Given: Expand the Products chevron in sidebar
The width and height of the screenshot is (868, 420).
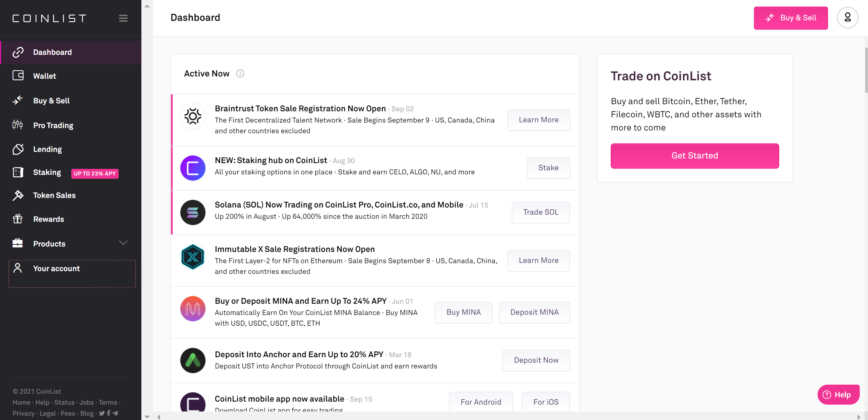Looking at the screenshot, I should tap(123, 243).
